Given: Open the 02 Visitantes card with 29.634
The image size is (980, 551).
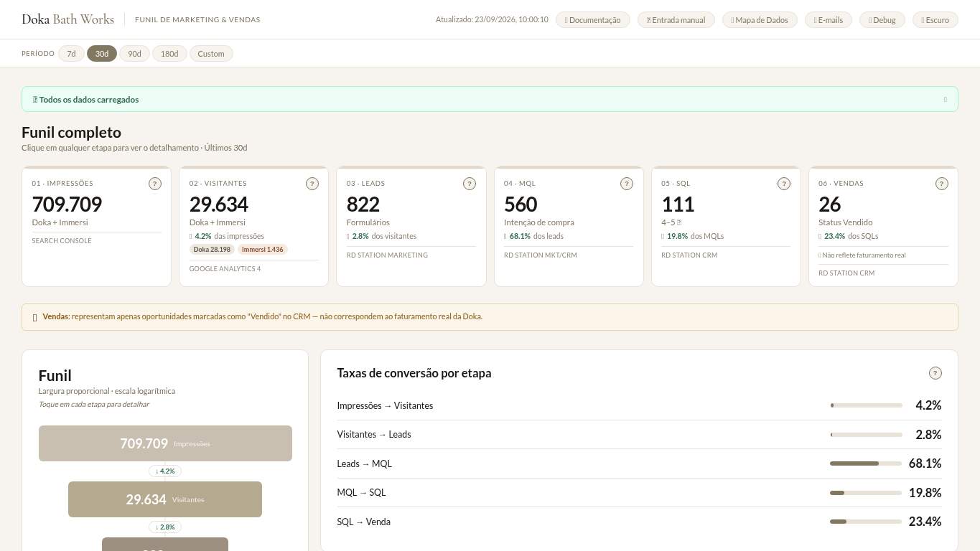Looking at the screenshot, I should point(253,227).
